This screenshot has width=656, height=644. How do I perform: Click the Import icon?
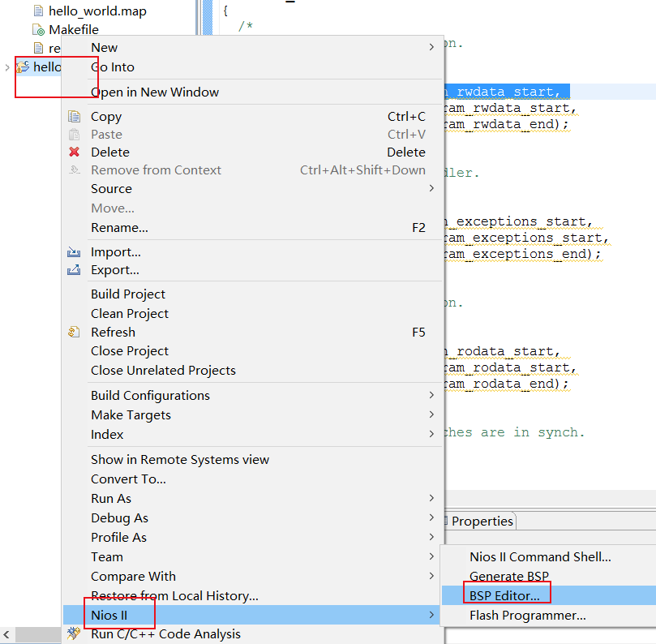coord(74,252)
